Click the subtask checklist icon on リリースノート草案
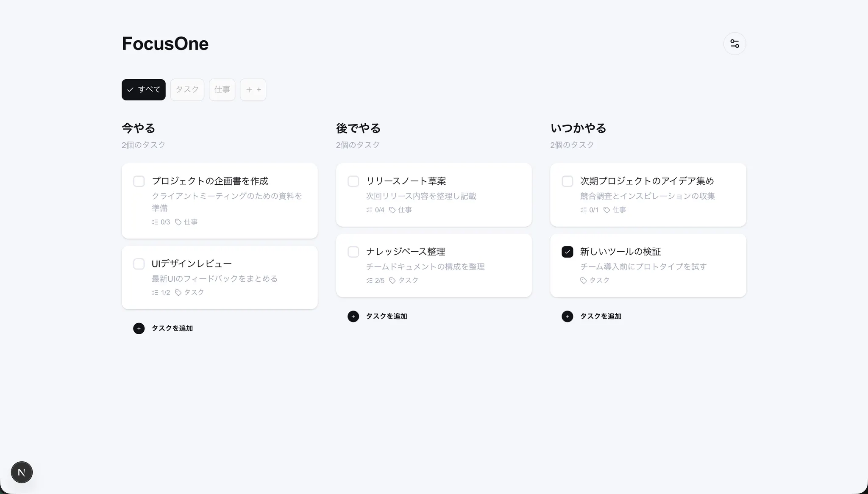 [369, 209]
